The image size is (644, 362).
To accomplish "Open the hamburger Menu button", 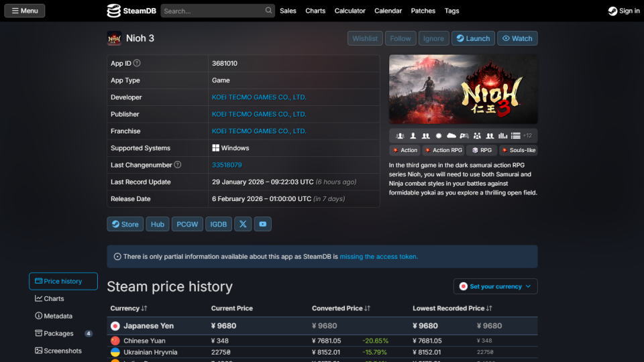I will point(25,11).
